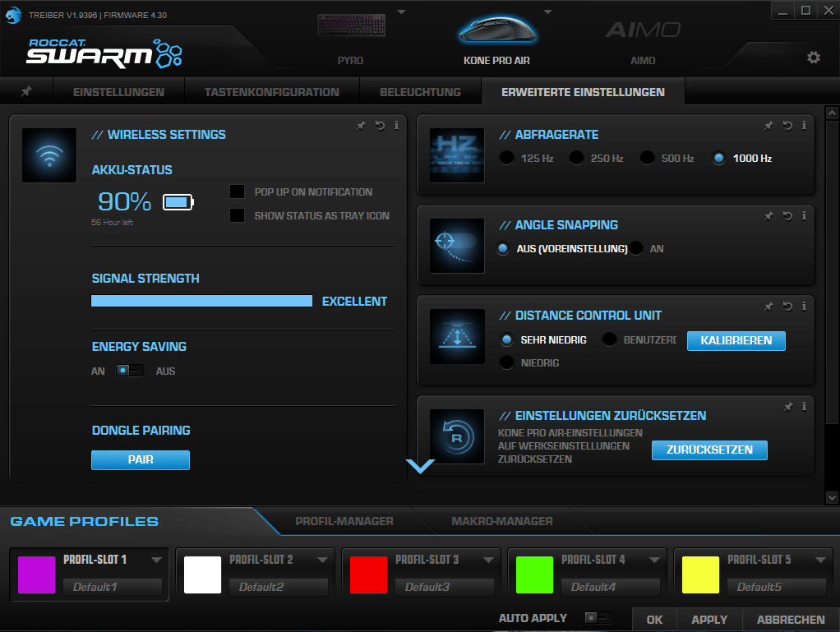Enable Pop Up On Notification checkbox

238,192
